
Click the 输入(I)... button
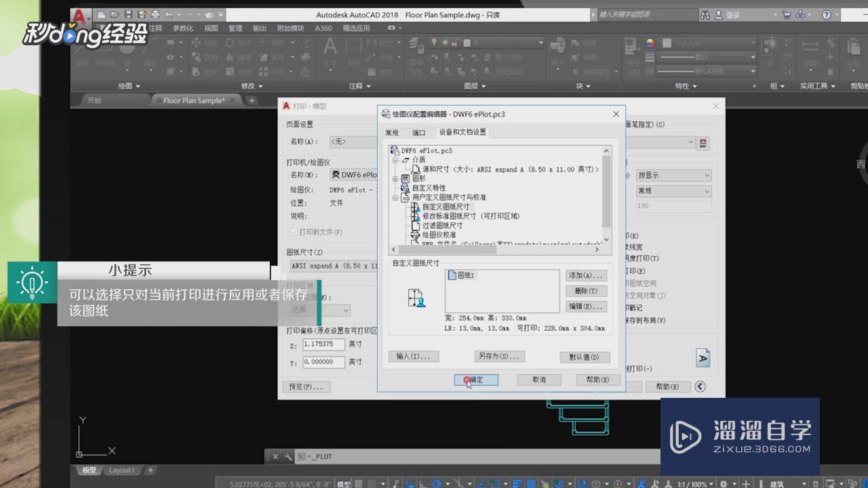(x=414, y=357)
